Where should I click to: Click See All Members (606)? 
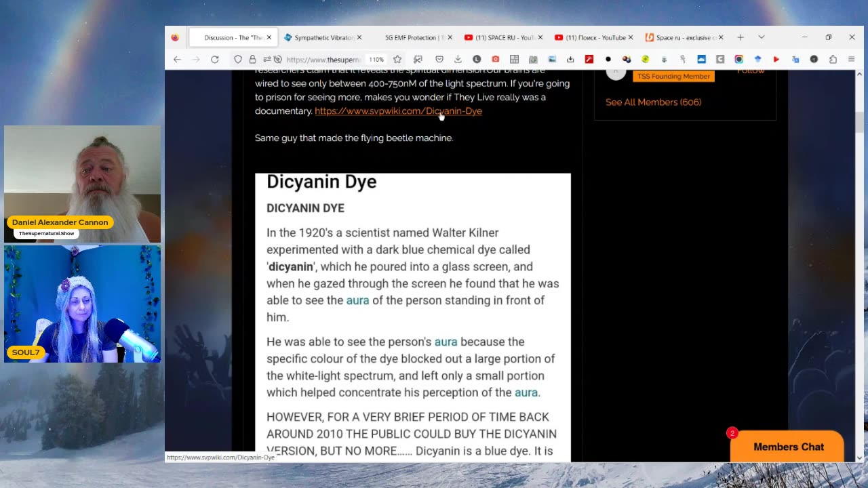653,102
